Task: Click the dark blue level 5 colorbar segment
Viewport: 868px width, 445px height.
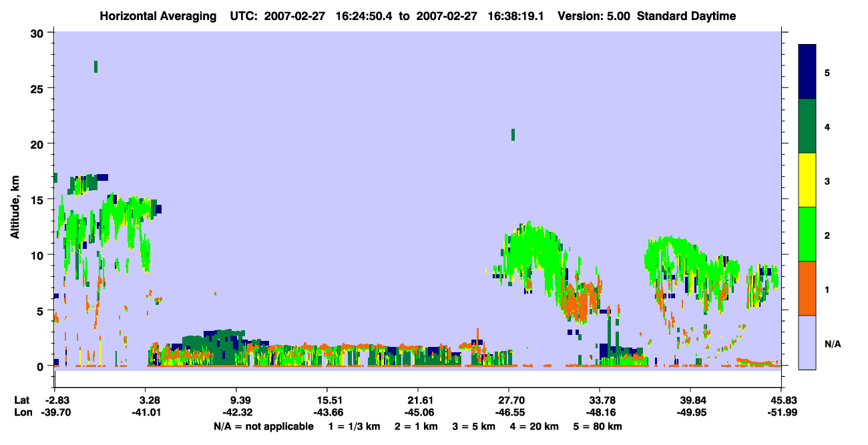Action: tap(807, 72)
